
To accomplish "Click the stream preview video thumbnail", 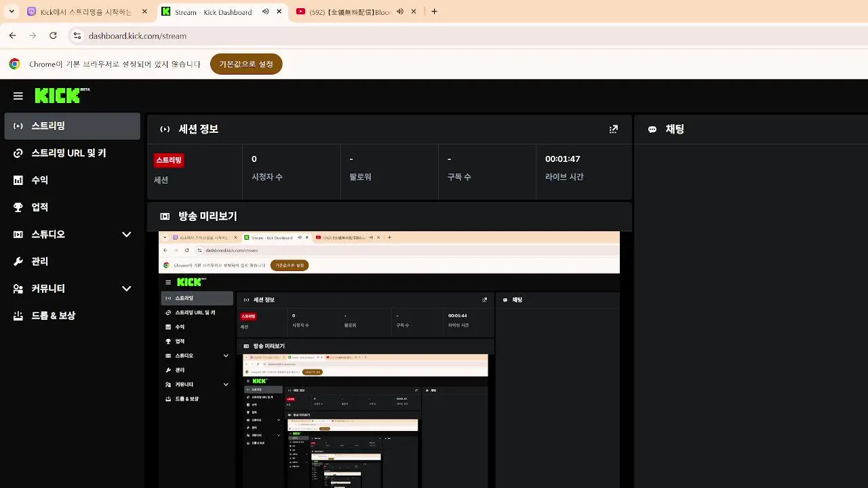I will click(389, 360).
